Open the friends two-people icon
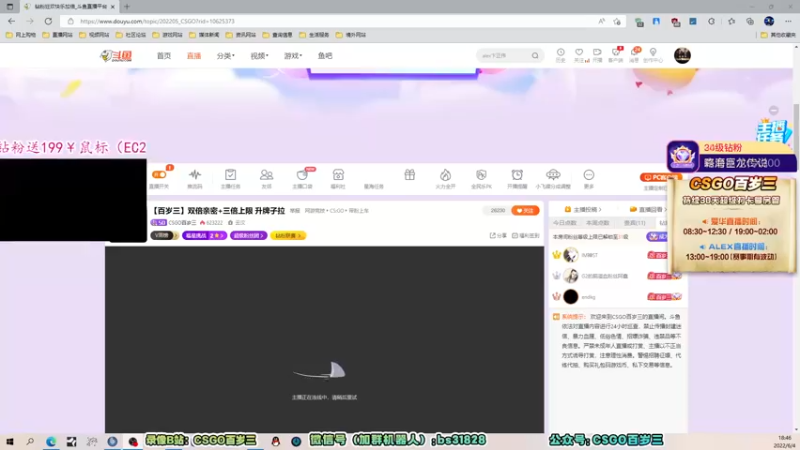The width and height of the screenshot is (800, 450). click(x=266, y=174)
